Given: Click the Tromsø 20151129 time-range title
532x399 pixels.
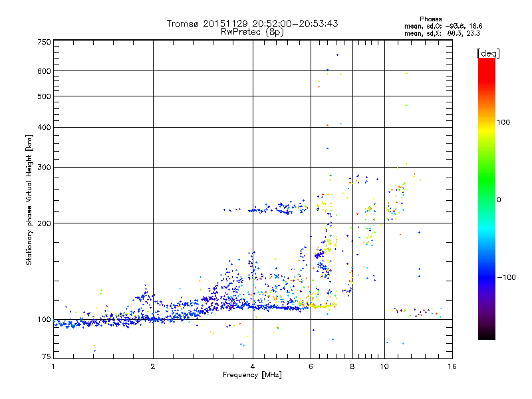Looking at the screenshot, I should click(x=252, y=23).
